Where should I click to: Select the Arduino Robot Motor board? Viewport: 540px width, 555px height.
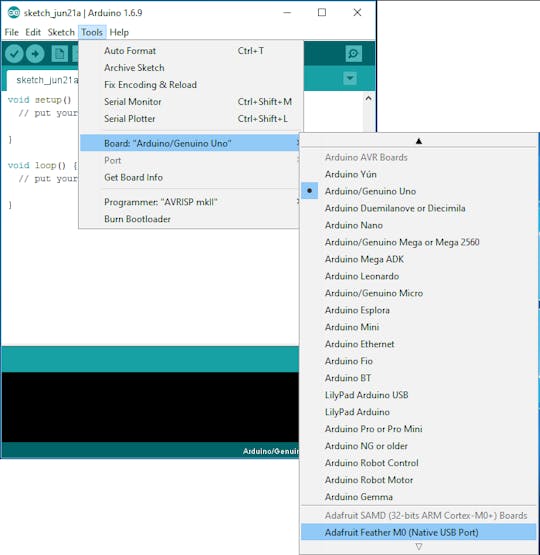(419, 480)
